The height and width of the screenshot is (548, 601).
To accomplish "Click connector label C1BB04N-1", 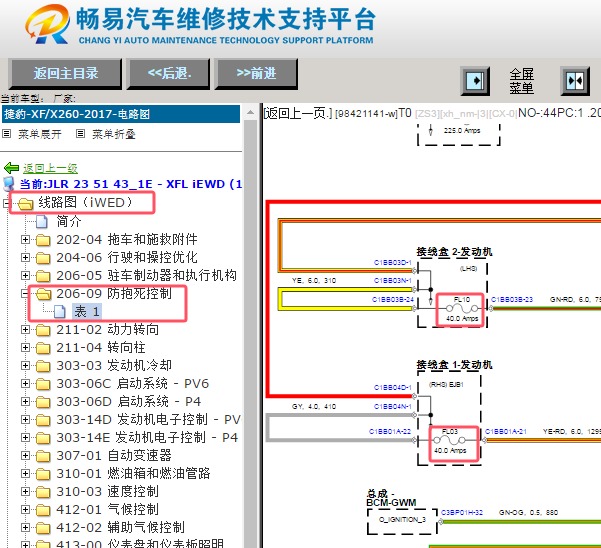I will 392,406.
